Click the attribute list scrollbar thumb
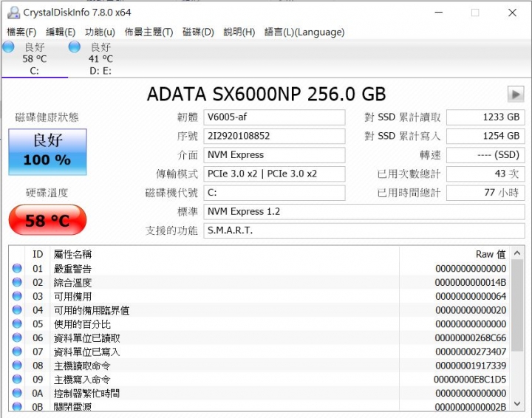 tap(517, 306)
